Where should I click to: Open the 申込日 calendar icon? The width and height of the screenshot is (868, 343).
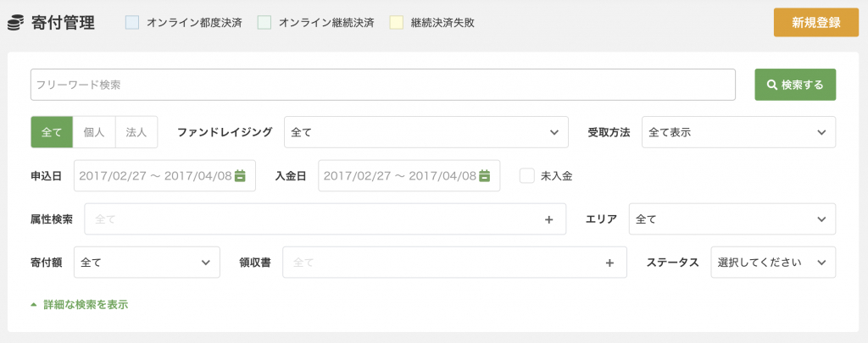tap(240, 176)
